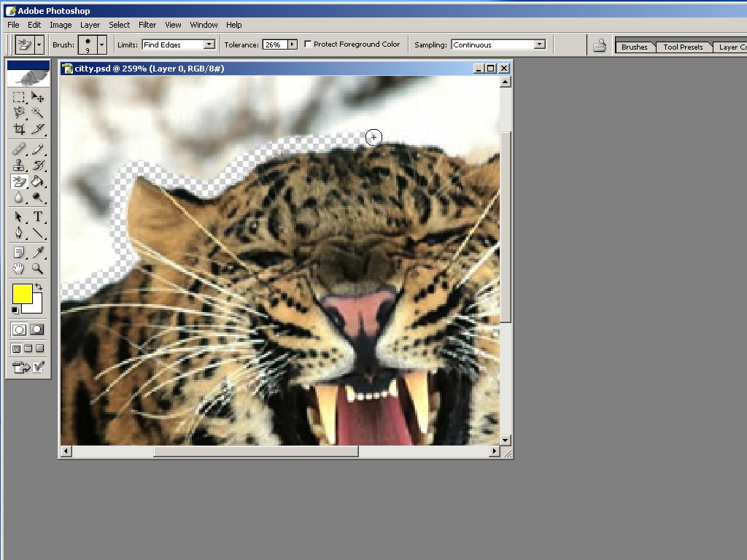
Task: Click the vertical scrollbar down arrow
Action: tap(505, 440)
